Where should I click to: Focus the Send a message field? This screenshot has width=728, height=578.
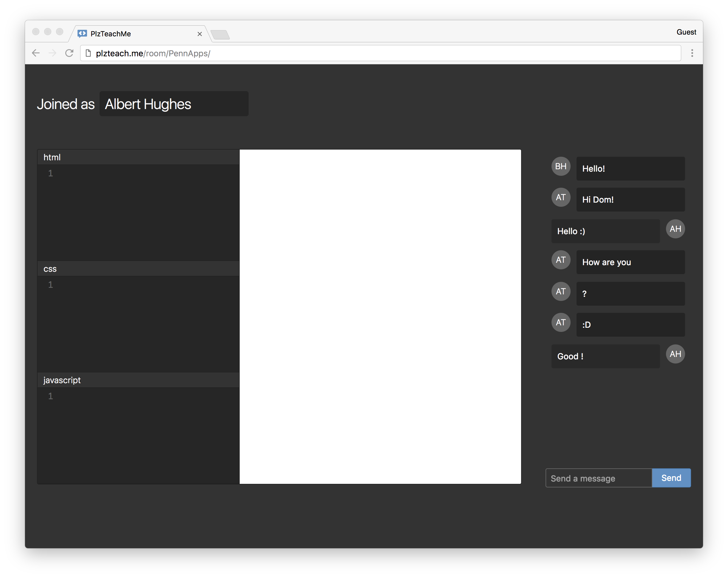click(598, 478)
